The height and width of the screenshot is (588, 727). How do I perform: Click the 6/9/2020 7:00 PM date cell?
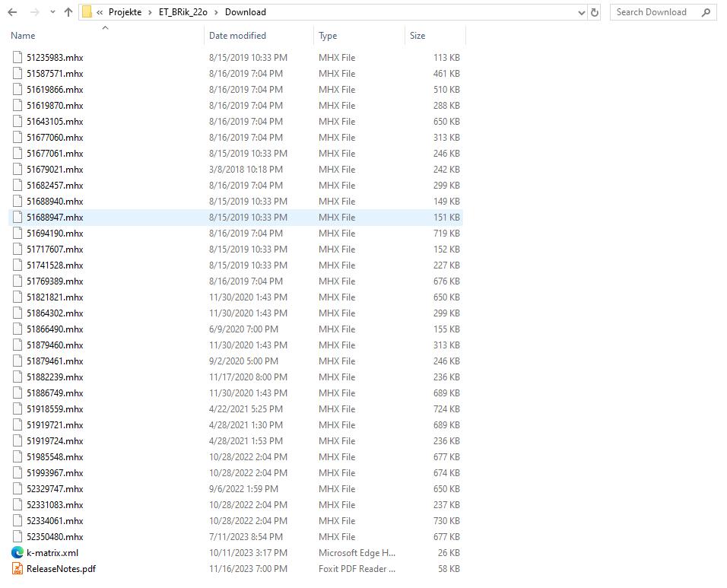[243, 329]
